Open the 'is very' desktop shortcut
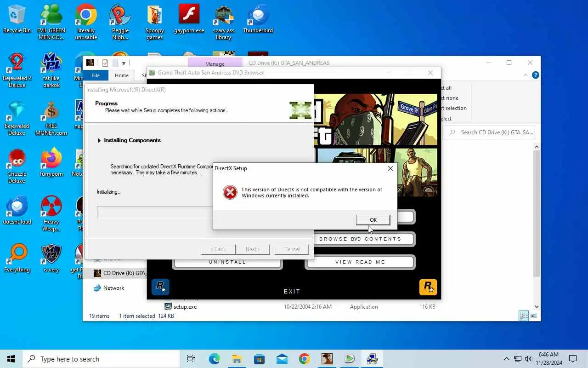 pos(51,259)
